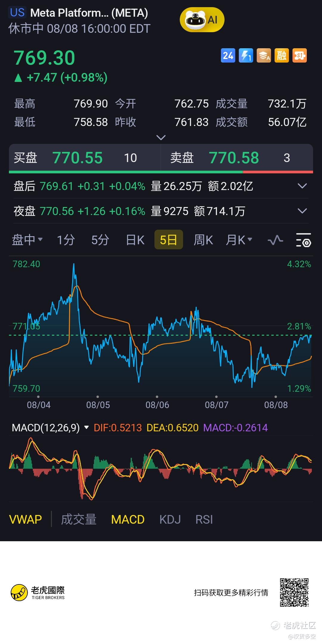
Task: Tap the Tiger Brokers logo
Action: coord(38,592)
